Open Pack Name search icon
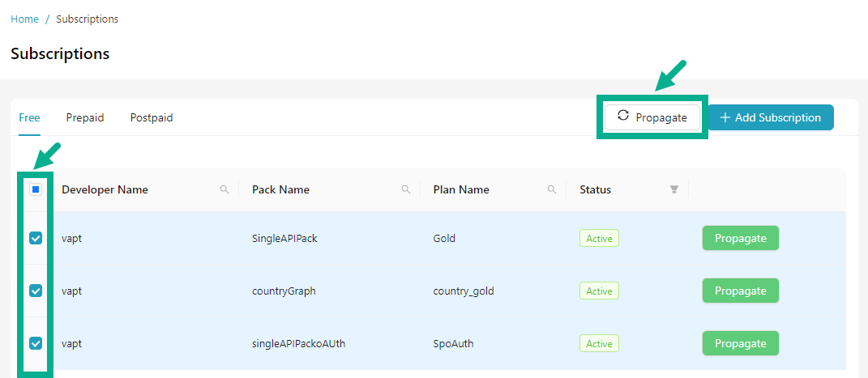The image size is (868, 378). [406, 189]
